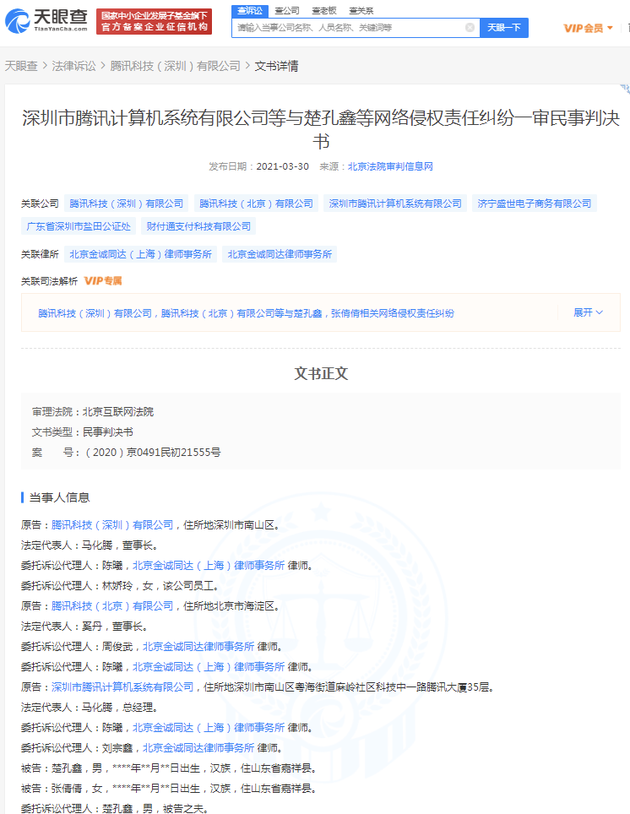Click case number (2020)京0491民初21555号
Image resolution: width=630 pixels, height=814 pixels.
pyautogui.click(x=153, y=452)
